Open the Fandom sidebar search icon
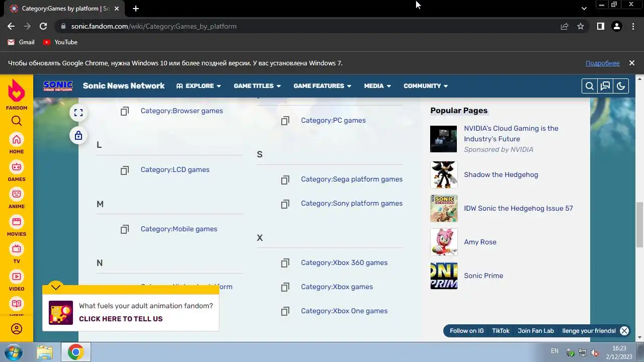 (17, 121)
